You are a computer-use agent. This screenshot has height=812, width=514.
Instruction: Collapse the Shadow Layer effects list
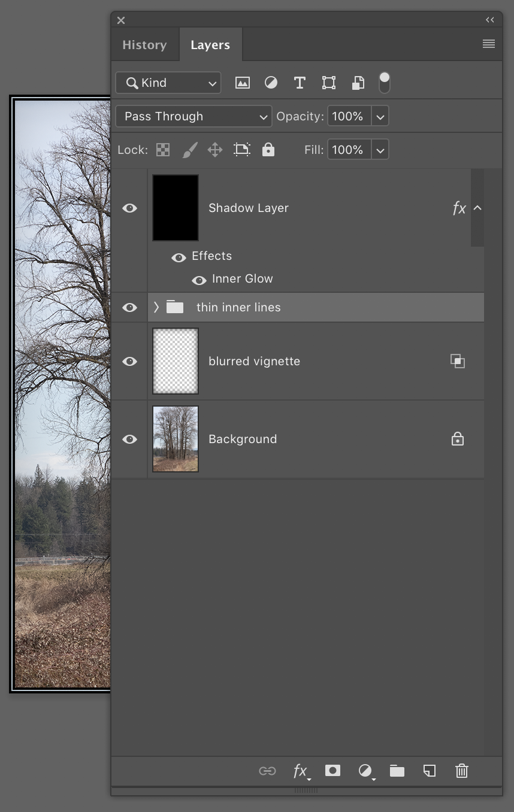[x=477, y=208]
